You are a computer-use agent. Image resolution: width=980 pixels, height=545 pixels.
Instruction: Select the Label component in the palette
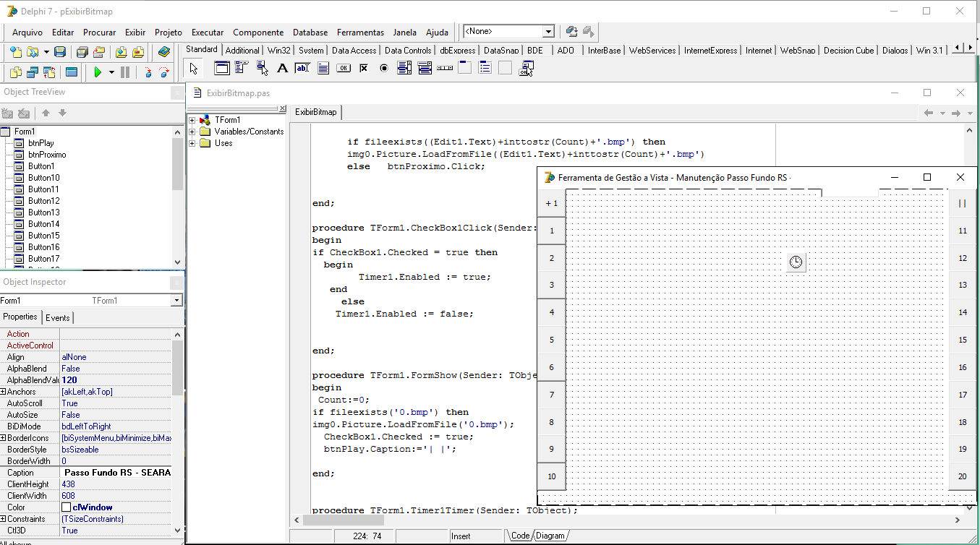283,69
